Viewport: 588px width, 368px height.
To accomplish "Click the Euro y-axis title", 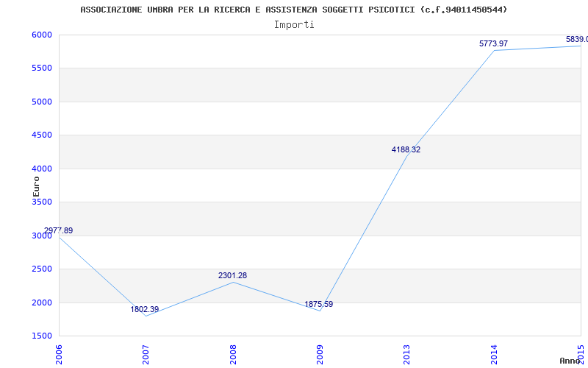I will (x=36, y=186).
